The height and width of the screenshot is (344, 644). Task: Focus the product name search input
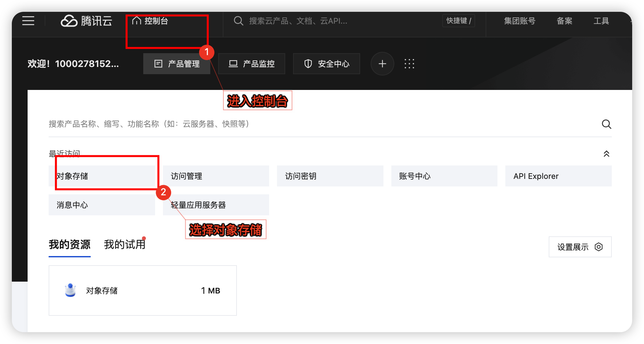[322, 124]
